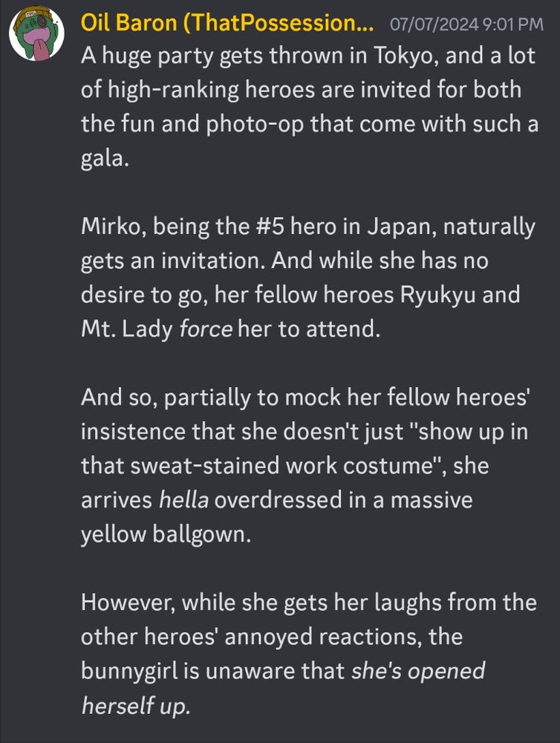560x743 pixels.
Task: Open the Oil Baron user avatar
Action: click(x=37, y=33)
